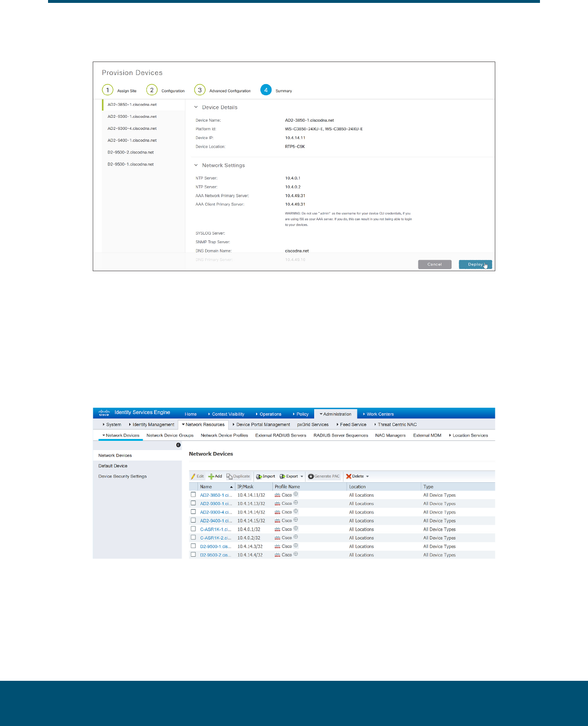Open the C-ASR1K-2 device link

(x=216, y=538)
